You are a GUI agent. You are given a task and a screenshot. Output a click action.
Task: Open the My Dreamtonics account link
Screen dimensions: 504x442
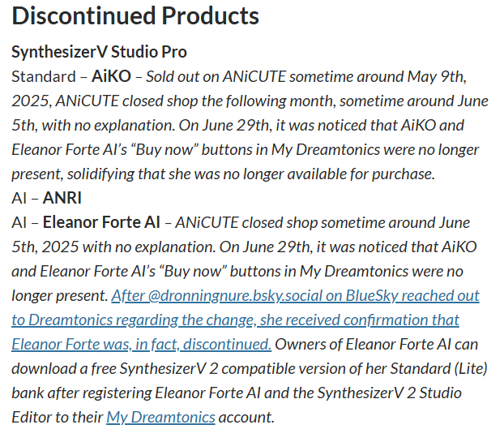pyautogui.click(x=160, y=418)
